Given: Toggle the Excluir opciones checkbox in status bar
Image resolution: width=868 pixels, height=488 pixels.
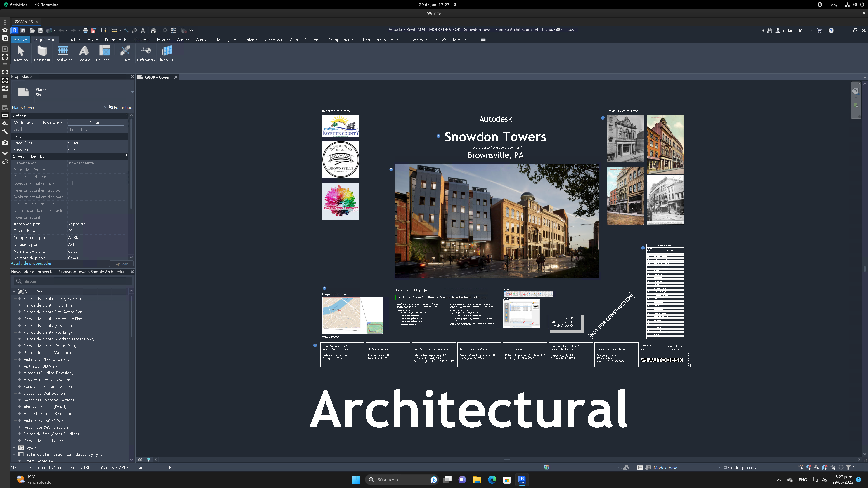Looking at the screenshot, I should point(725,467).
